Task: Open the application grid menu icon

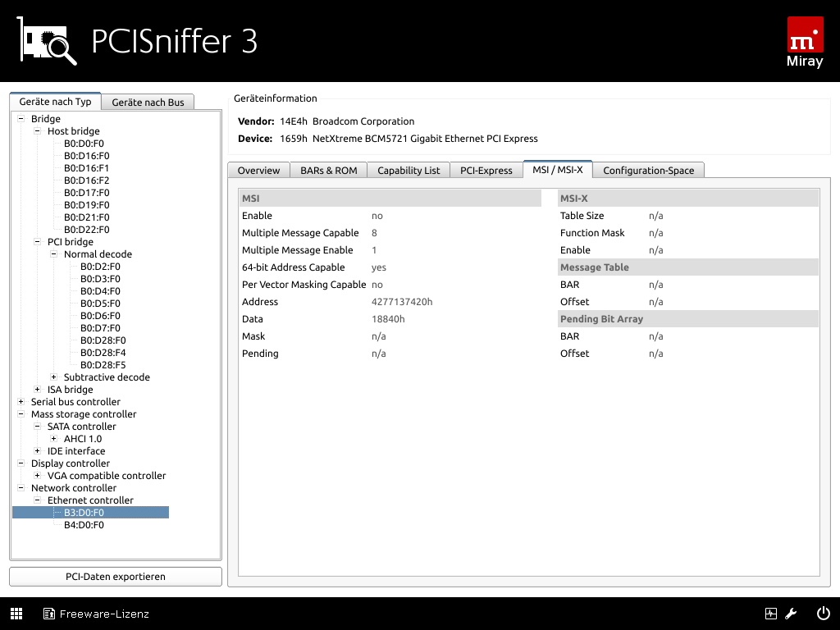Action: coord(16,614)
